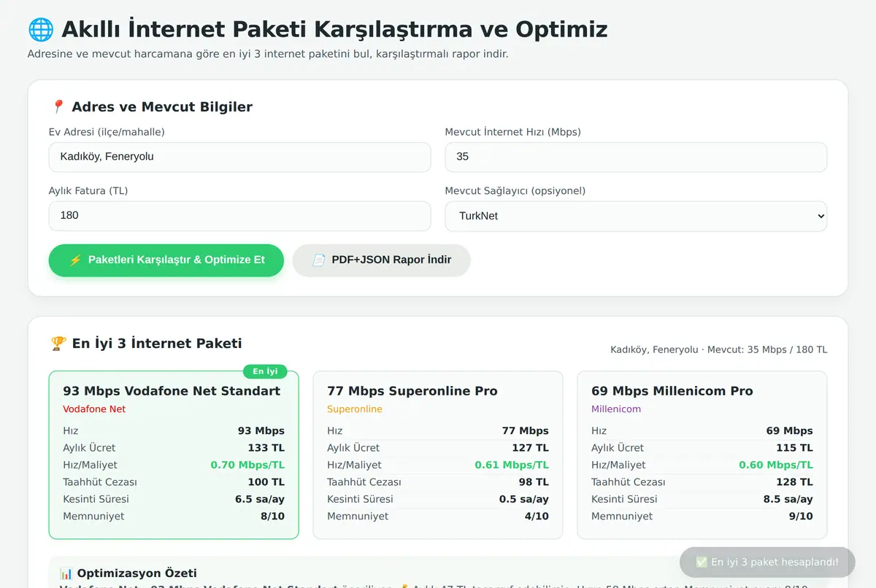Click Millenicom's 128 TL penalty value

click(795, 482)
